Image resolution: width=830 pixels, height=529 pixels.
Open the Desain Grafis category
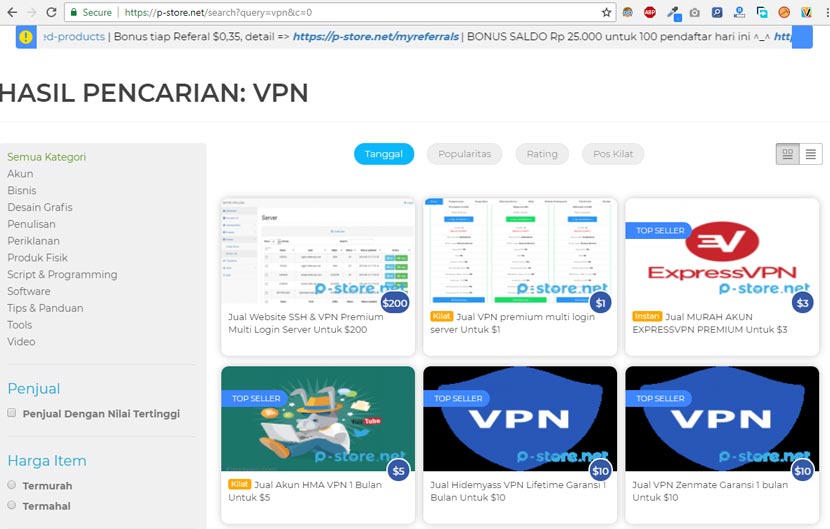coord(40,207)
